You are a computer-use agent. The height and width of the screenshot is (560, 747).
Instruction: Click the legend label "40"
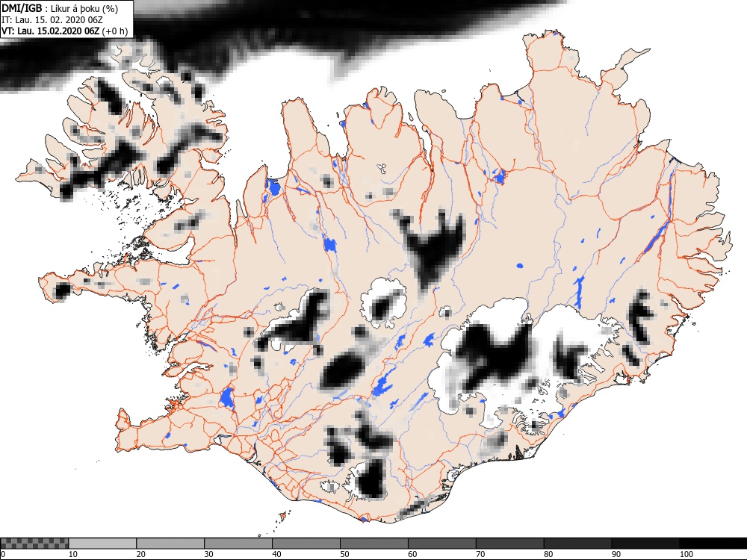(x=277, y=554)
